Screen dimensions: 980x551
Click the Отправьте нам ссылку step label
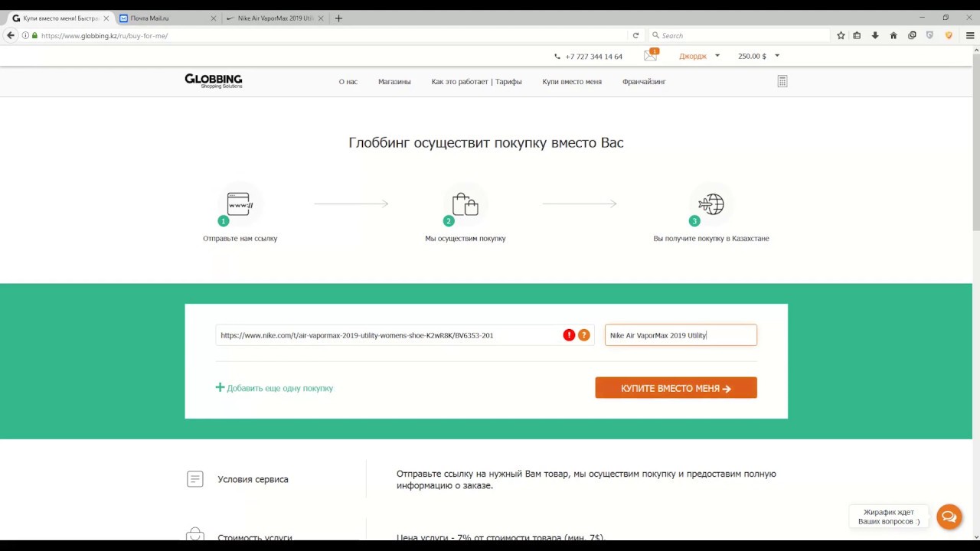click(240, 239)
